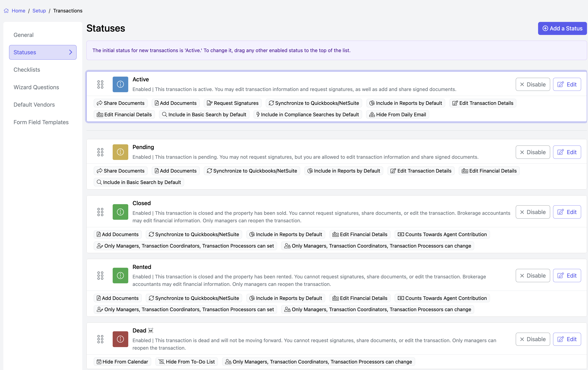588x370 pixels.
Task: Disable the Active status
Action: (533, 84)
